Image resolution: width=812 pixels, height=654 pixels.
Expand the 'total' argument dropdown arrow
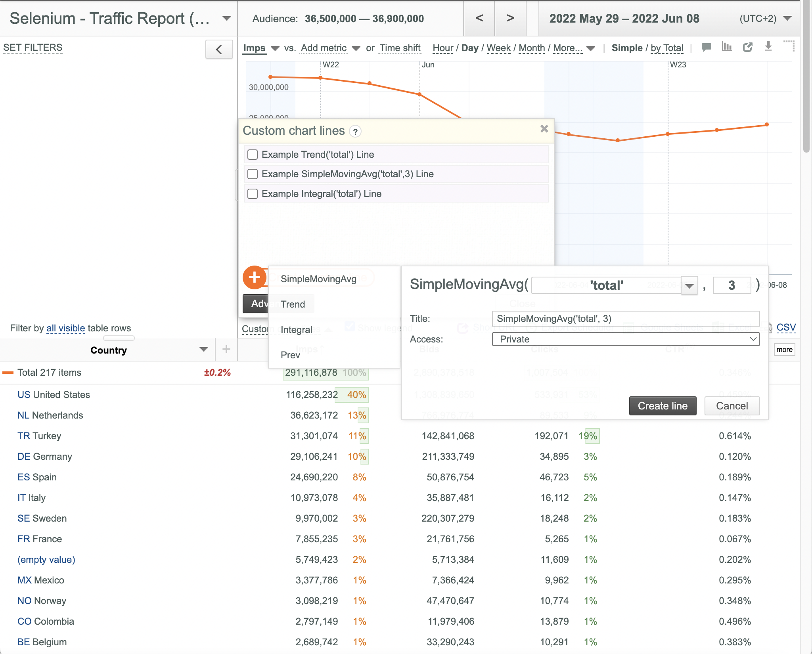pos(689,286)
